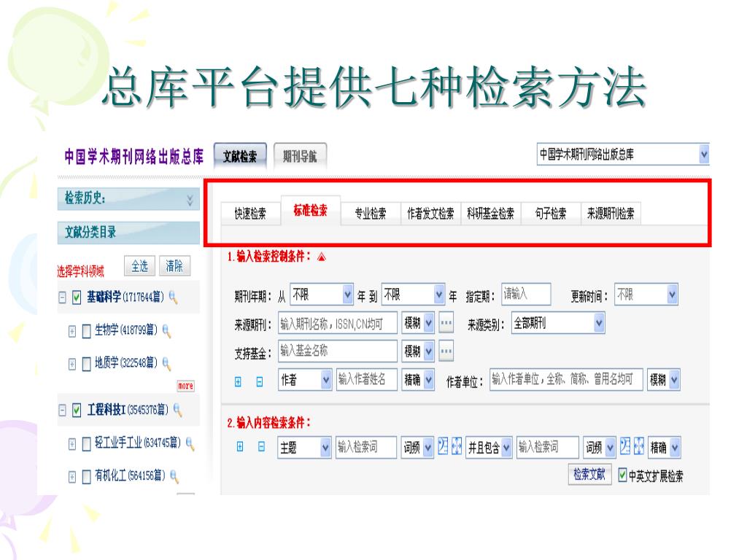Click the first term-helper icon after second 词频

625,446
